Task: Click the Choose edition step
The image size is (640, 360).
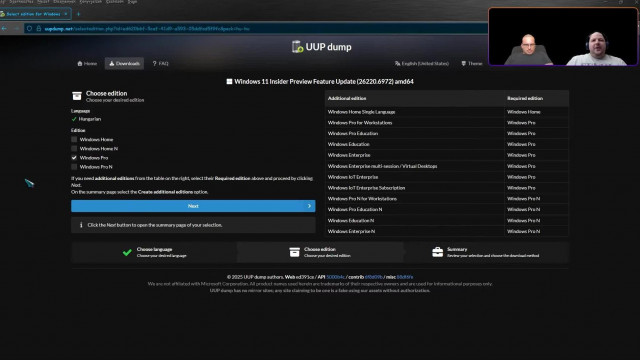Action: pos(320,252)
